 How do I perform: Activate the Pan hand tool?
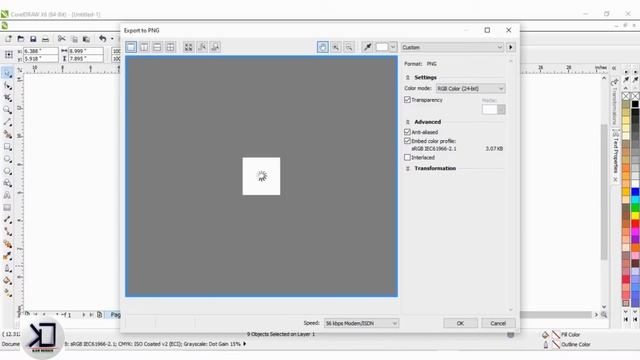pos(322,47)
